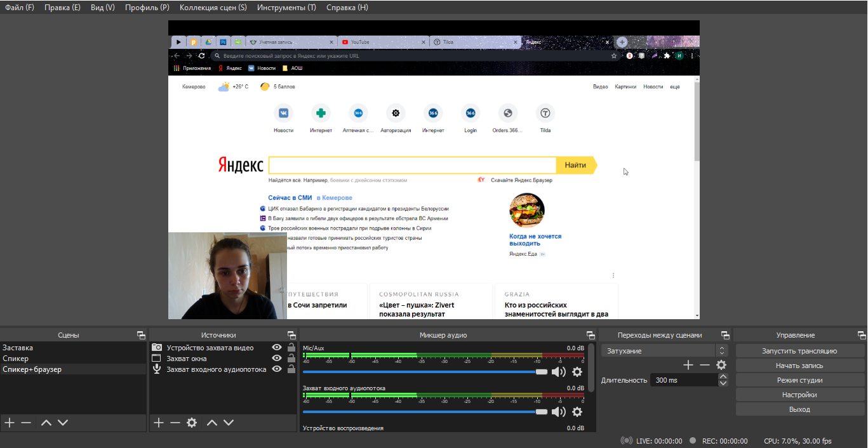Add a new scene with the plus icon

click(x=10, y=423)
